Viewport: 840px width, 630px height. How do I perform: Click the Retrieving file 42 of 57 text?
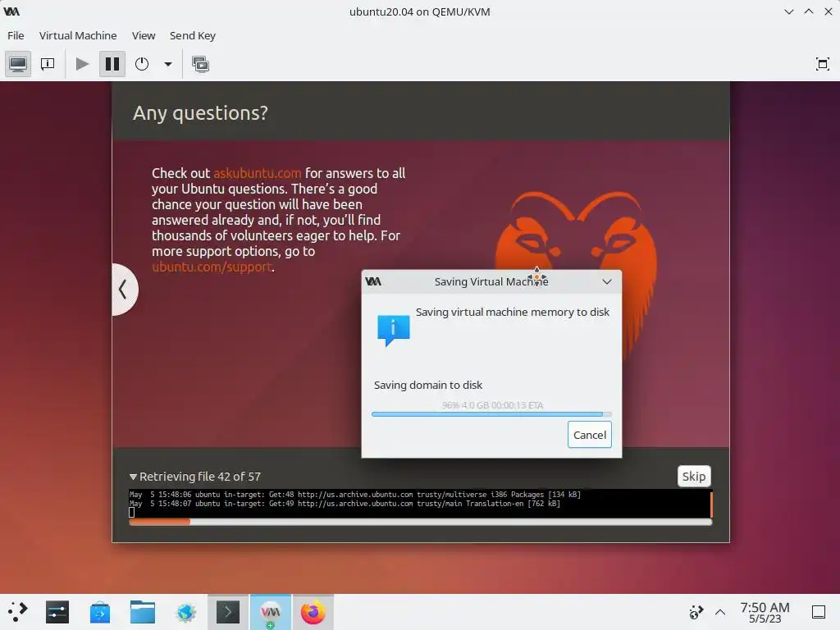click(200, 477)
